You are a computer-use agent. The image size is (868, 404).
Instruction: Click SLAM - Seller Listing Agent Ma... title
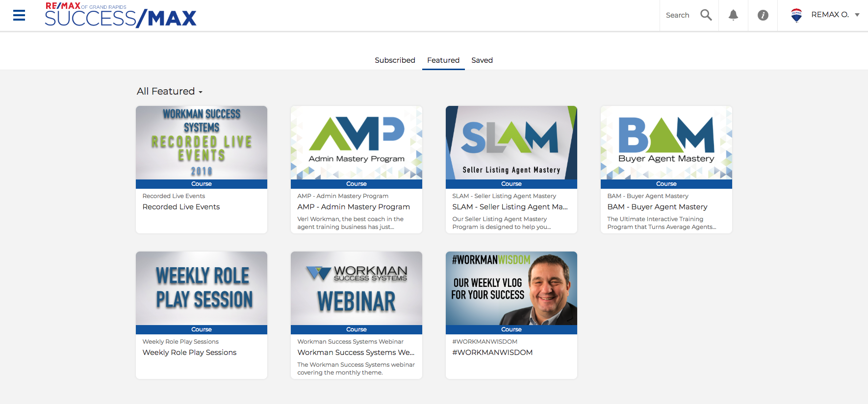tap(510, 207)
